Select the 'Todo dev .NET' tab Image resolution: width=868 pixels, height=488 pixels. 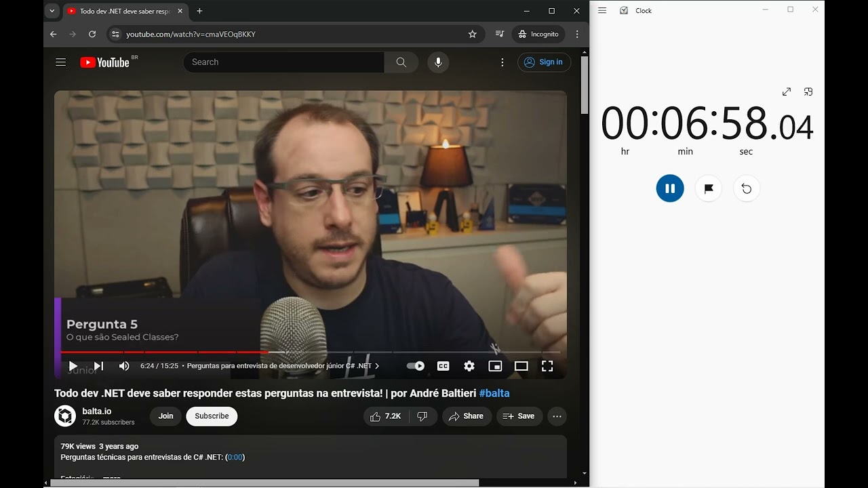point(126,11)
